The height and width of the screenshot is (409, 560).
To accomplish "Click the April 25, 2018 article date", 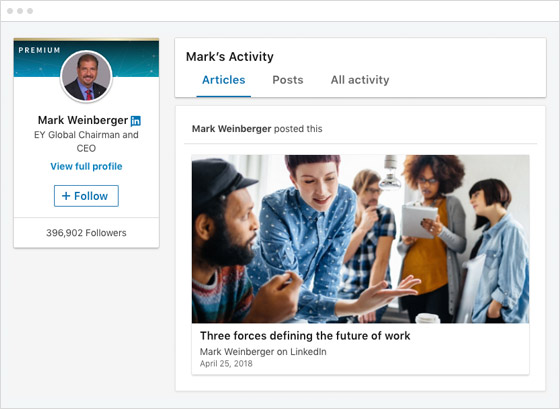I will coord(226,364).
